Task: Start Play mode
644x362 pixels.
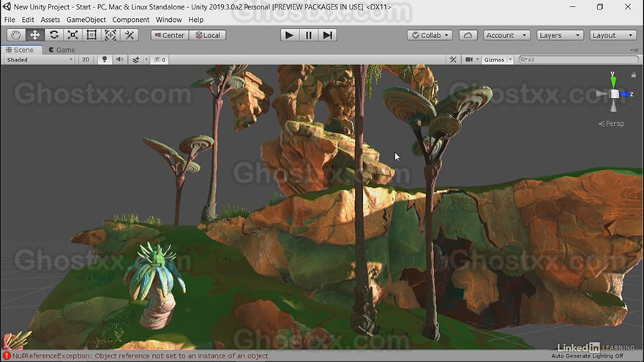Action: [289, 35]
